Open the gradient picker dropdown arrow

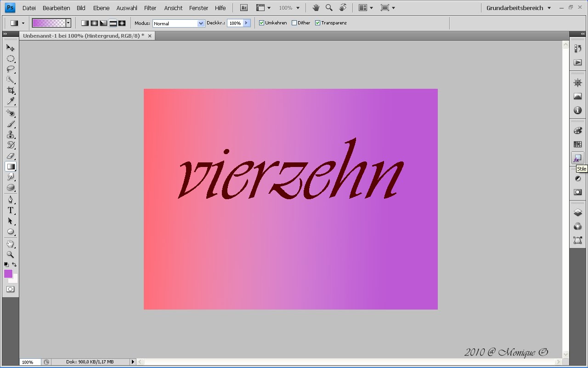pyautogui.click(x=68, y=23)
